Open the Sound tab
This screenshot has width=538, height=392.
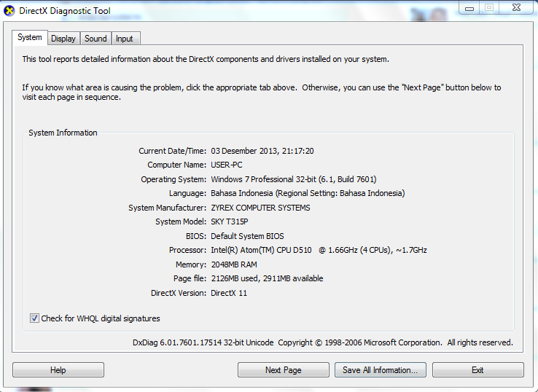(95, 39)
